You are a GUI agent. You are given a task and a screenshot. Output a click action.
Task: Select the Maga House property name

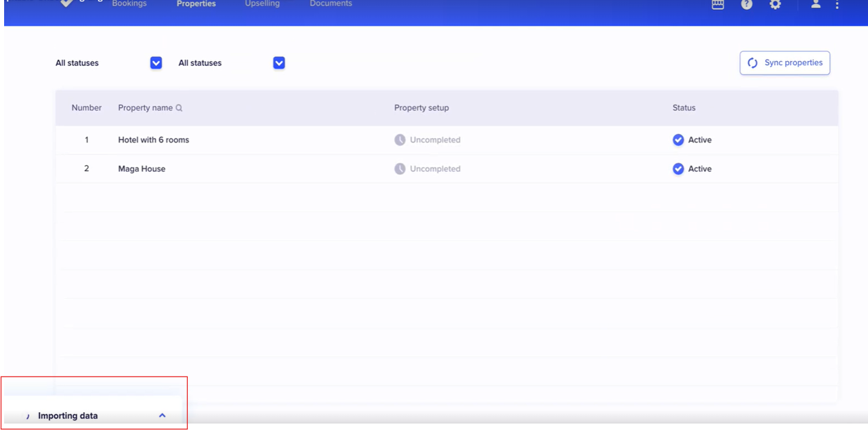pyautogui.click(x=142, y=169)
